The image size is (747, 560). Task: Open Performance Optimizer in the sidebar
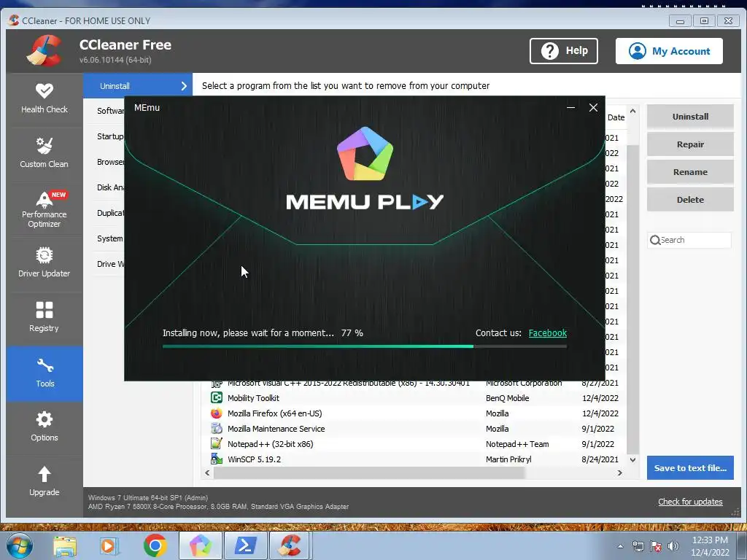pyautogui.click(x=44, y=209)
